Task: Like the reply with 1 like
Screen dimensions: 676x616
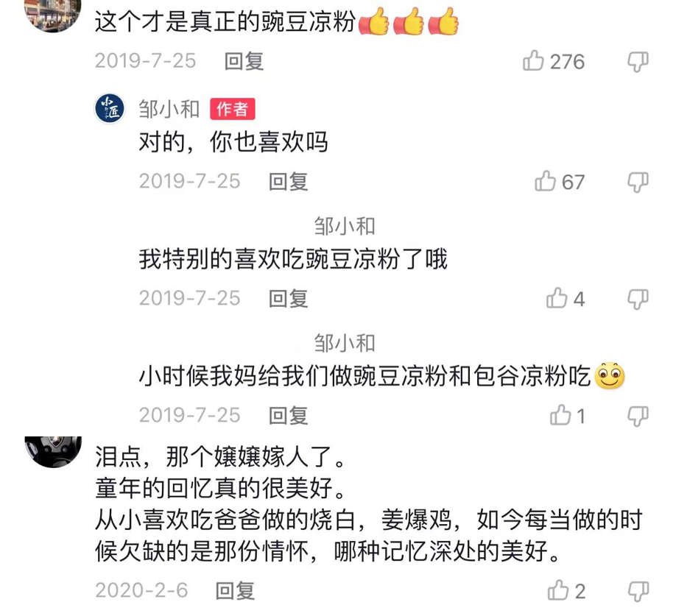Action: coord(560,415)
